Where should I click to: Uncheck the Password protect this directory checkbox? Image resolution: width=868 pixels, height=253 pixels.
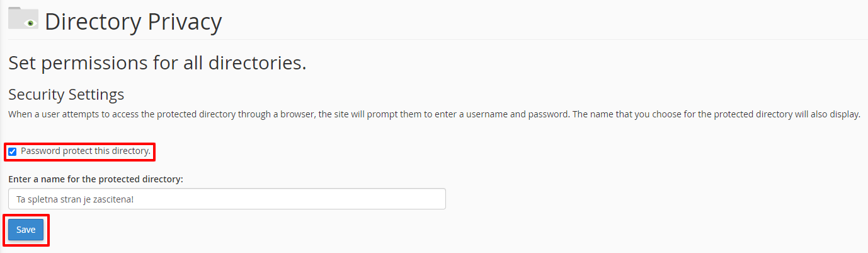[12, 151]
